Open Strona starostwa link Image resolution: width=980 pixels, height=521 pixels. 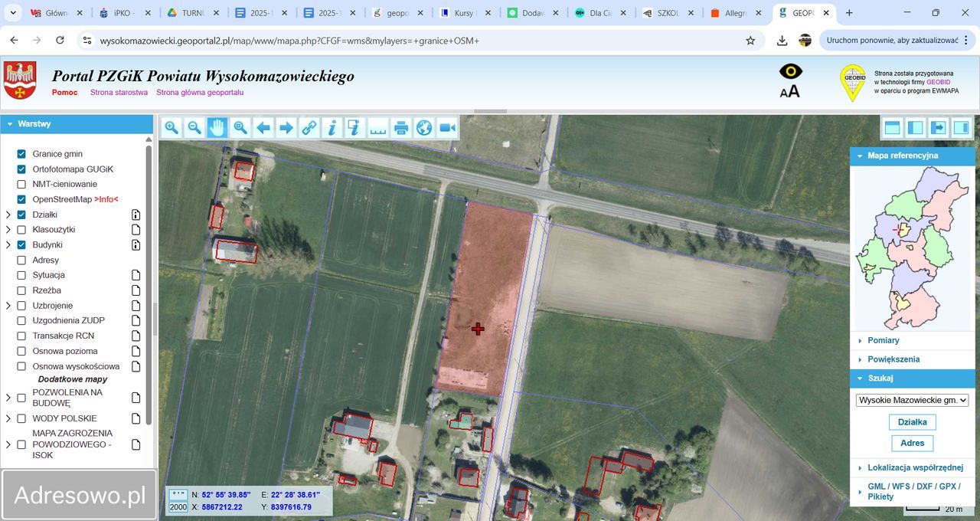[119, 93]
